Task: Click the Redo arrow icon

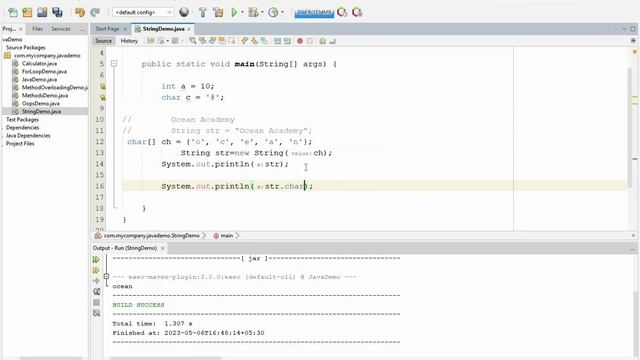Action: [95, 12]
